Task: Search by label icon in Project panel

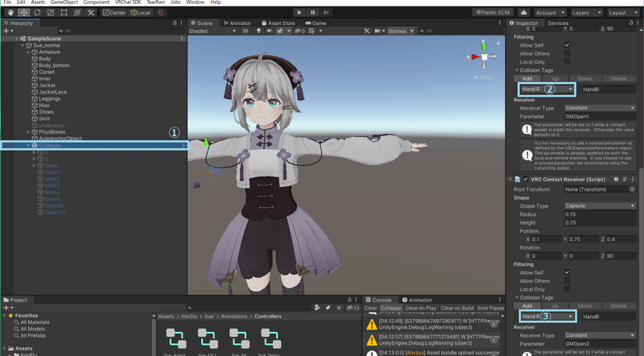Action: [x=328, y=308]
